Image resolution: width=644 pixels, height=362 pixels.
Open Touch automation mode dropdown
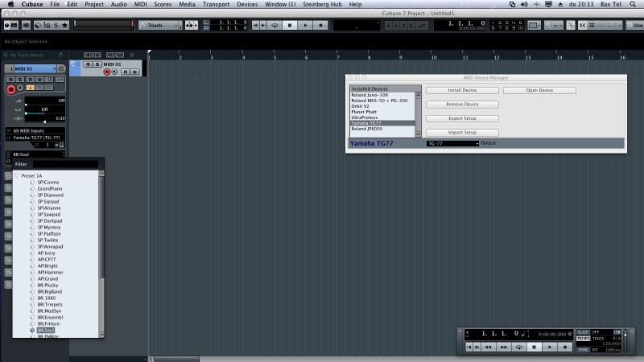159,26
